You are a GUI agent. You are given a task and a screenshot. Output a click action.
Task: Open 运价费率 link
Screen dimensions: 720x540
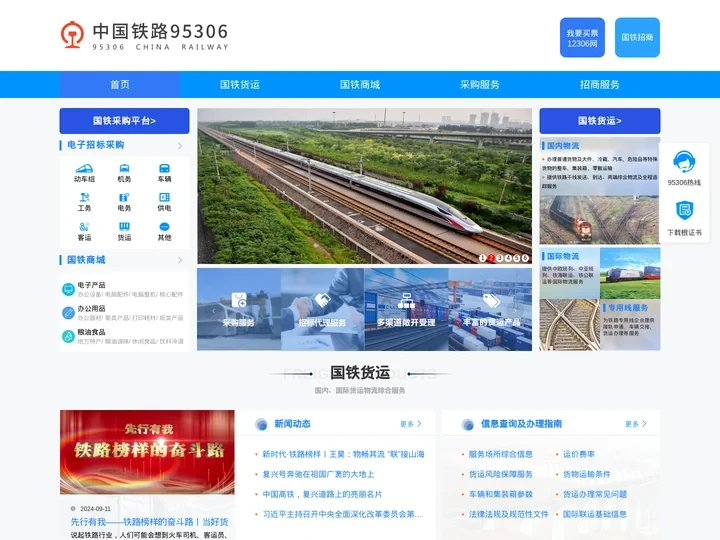click(579, 454)
